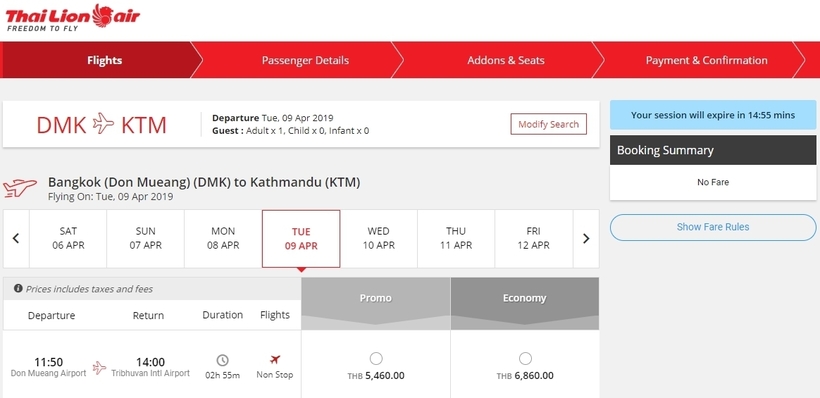Show previous dates with left arrow
This screenshot has height=398, width=820.
tap(16, 238)
